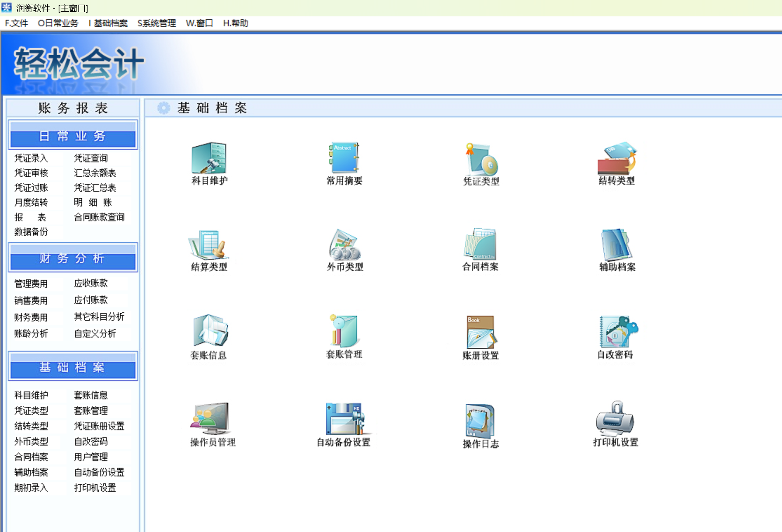Open the W.窗口 menu
The width and height of the screenshot is (782, 532).
coord(199,23)
